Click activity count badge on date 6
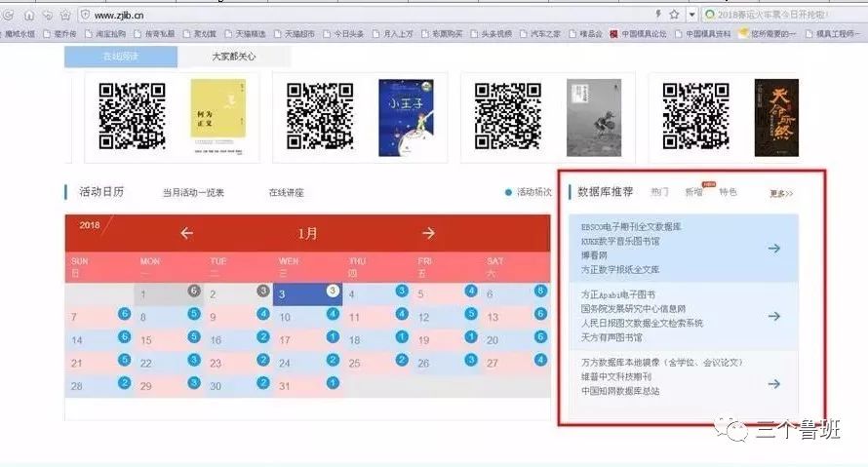This screenshot has width=868, height=467. tap(541, 292)
